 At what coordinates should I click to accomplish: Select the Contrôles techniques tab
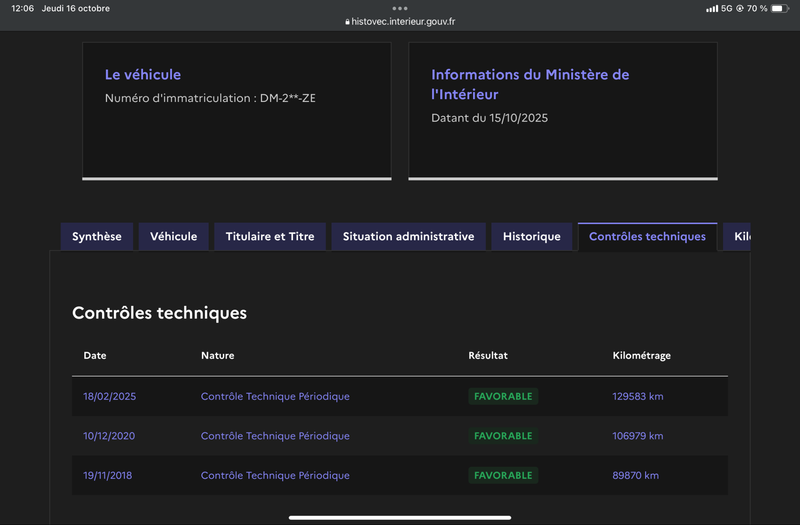[x=647, y=237]
